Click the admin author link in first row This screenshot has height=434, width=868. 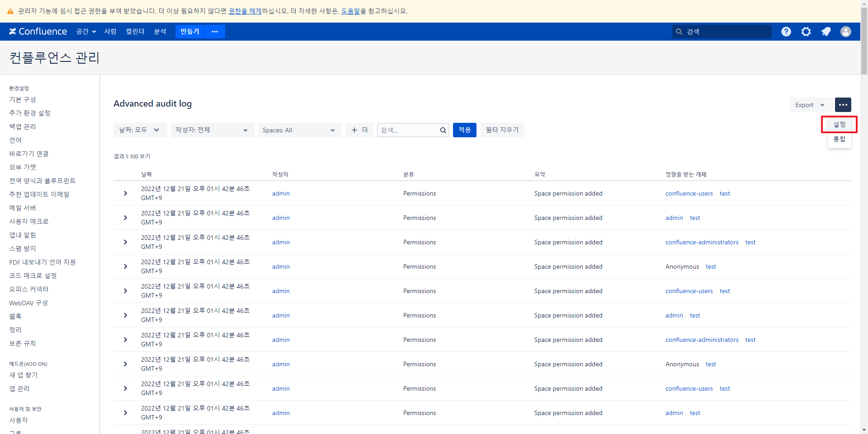pyautogui.click(x=281, y=193)
